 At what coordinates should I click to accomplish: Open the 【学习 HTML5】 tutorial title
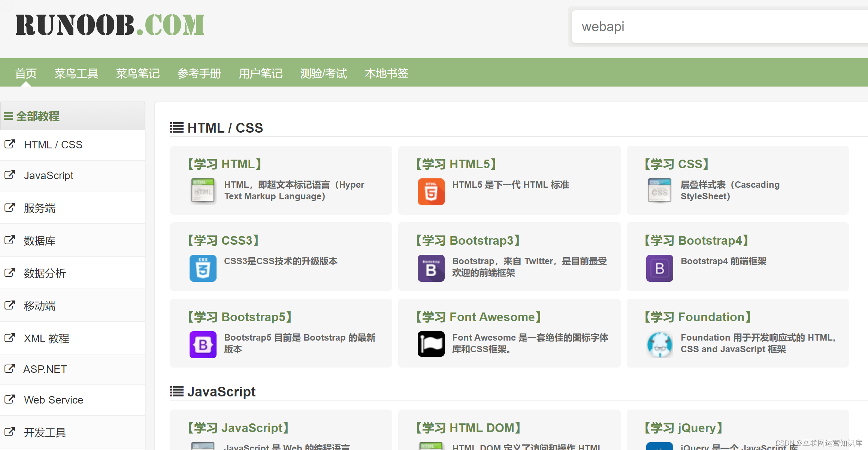[x=456, y=164]
